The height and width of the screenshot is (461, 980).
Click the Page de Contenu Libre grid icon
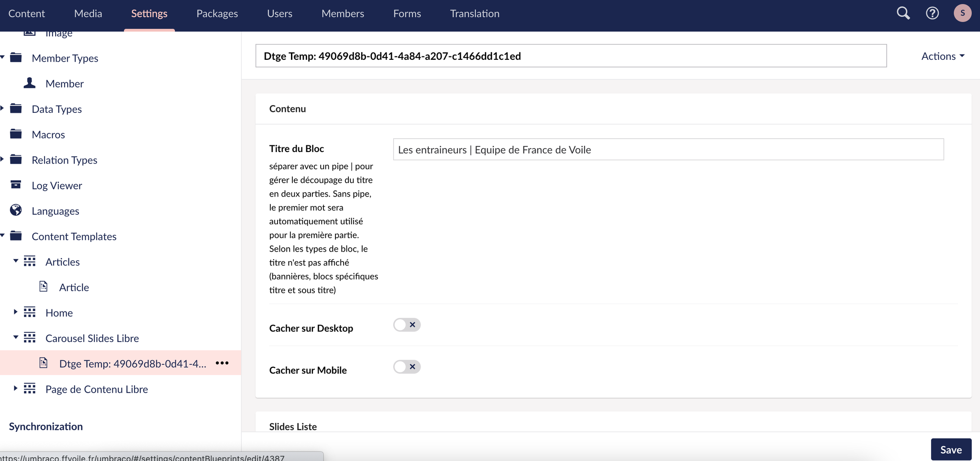tap(30, 388)
